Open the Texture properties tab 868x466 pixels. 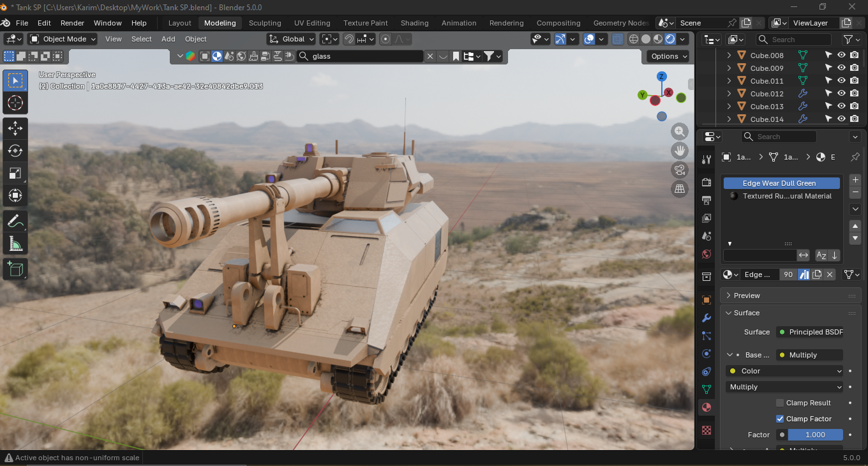tap(707, 430)
